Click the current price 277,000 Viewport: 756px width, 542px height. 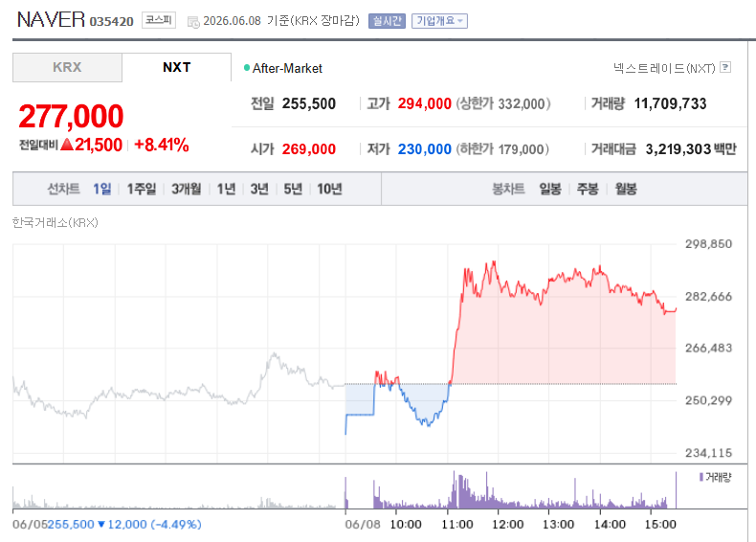coord(71,116)
